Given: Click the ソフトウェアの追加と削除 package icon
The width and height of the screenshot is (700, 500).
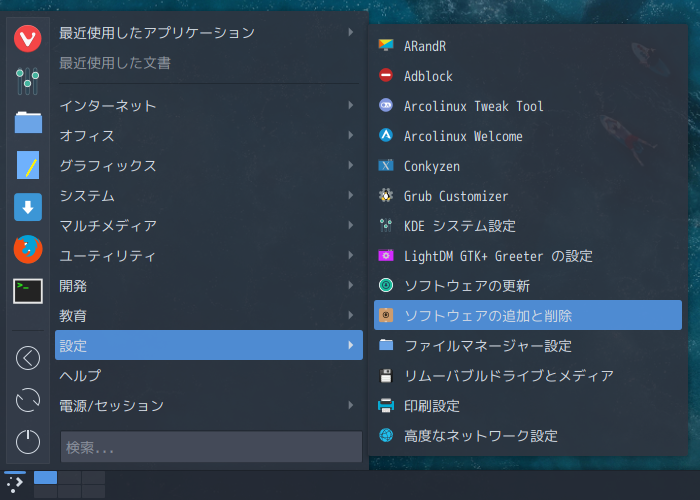Looking at the screenshot, I should coord(386,315).
